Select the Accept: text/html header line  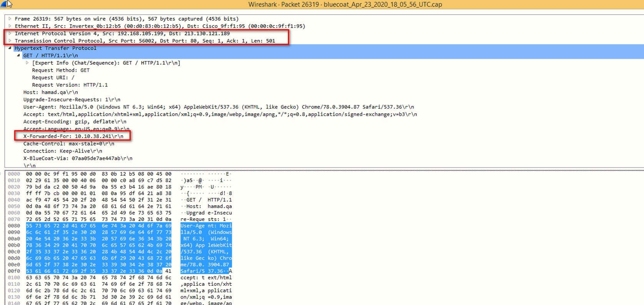click(220, 114)
